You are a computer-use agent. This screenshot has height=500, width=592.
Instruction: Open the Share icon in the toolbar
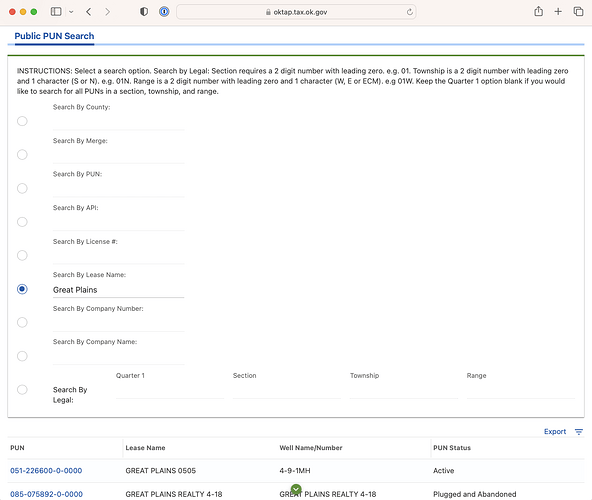(539, 11)
